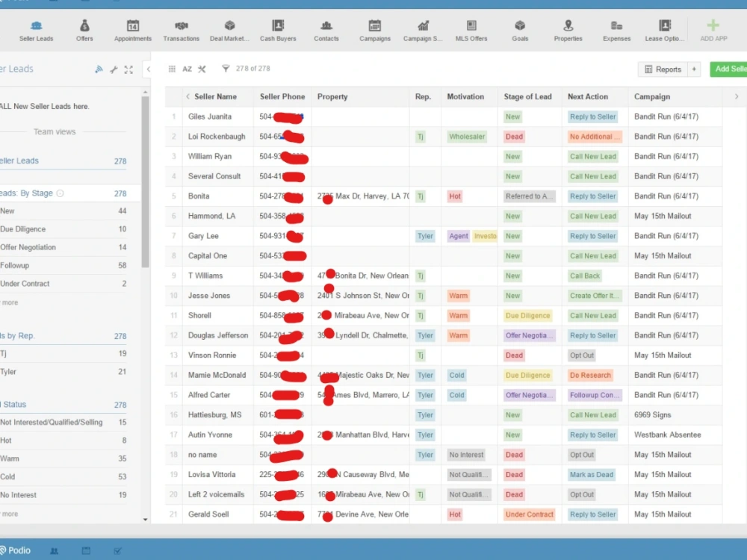Click the green Add Seller Lead button
Image resolution: width=747 pixels, height=560 pixels.
[x=728, y=69]
